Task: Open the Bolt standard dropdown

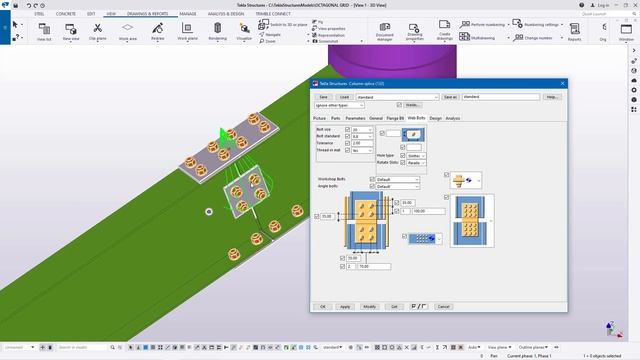Action: point(362,136)
